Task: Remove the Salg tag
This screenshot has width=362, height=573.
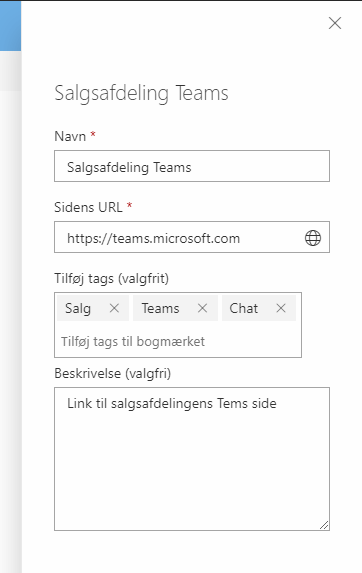Action: [114, 308]
